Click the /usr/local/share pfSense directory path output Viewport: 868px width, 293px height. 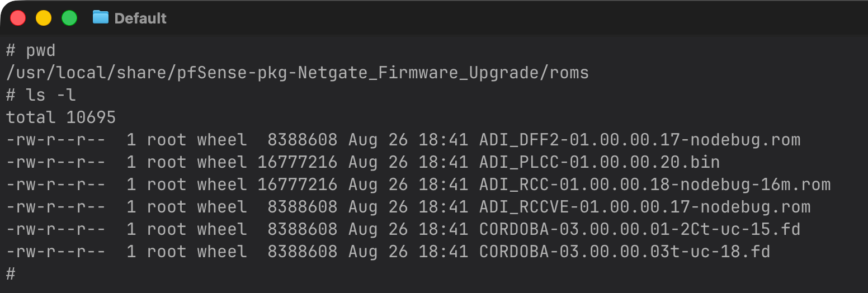tap(297, 73)
